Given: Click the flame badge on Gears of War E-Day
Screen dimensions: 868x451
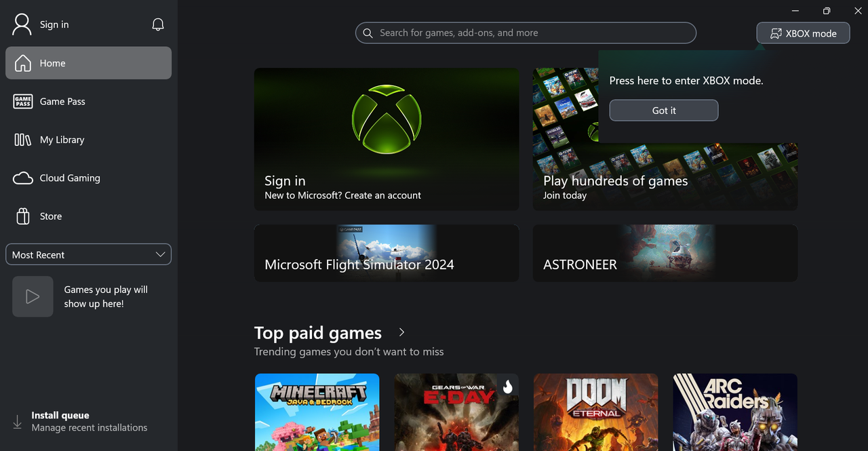Looking at the screenshot, I should pos(508,386).
